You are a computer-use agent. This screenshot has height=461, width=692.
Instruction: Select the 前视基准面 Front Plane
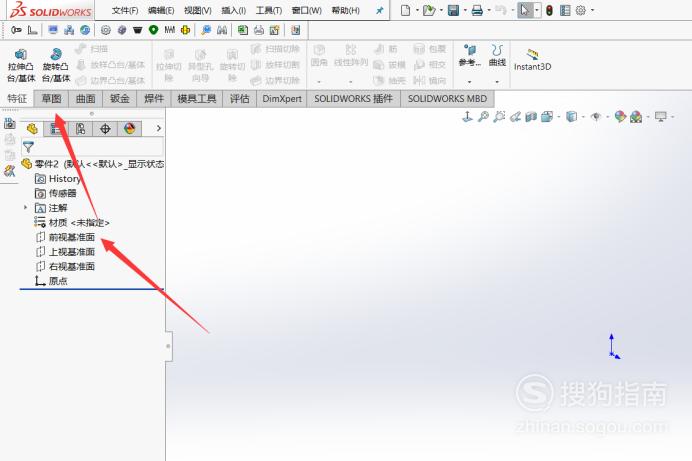pos(65,237)
